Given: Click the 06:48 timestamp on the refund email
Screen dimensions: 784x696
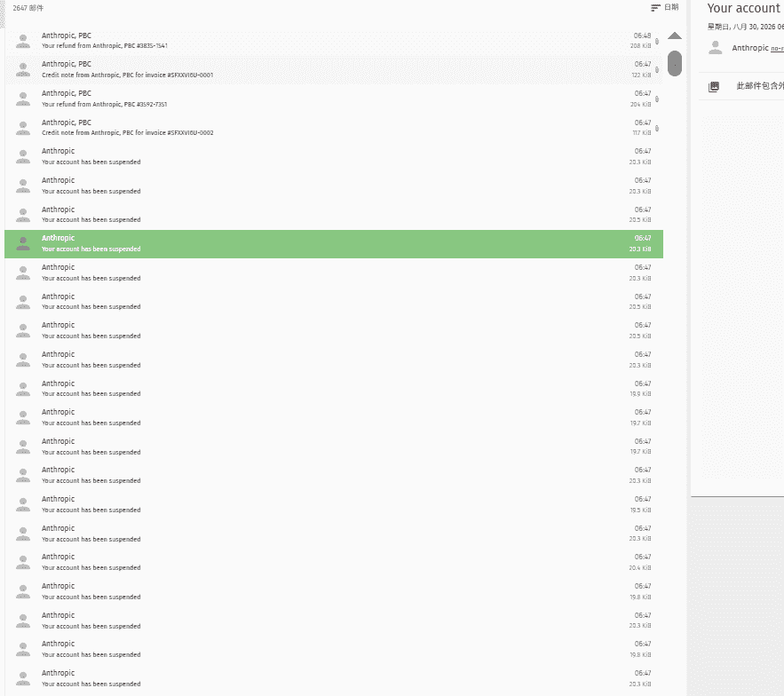Looking at the screenshot, I should [643, 36].
